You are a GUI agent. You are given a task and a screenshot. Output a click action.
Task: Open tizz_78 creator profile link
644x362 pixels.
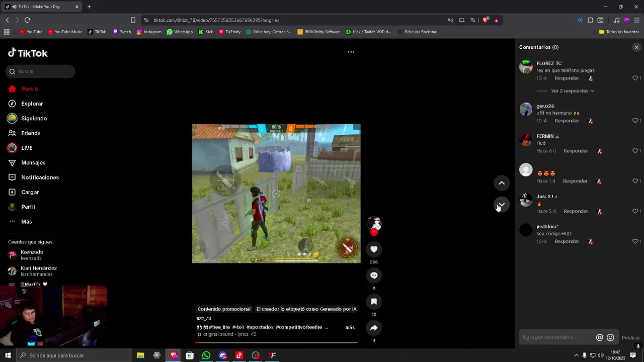pyautogui.click(x=204, y=318)
